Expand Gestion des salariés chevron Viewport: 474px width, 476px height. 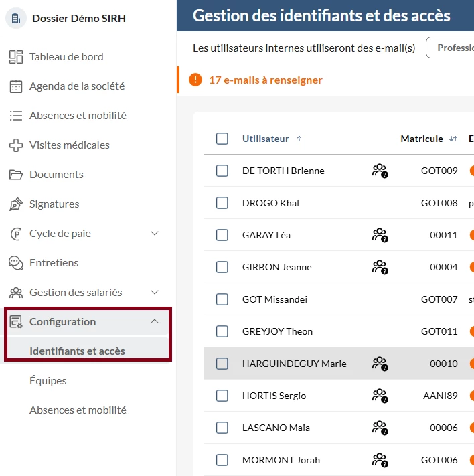click(x=155, y=293)
